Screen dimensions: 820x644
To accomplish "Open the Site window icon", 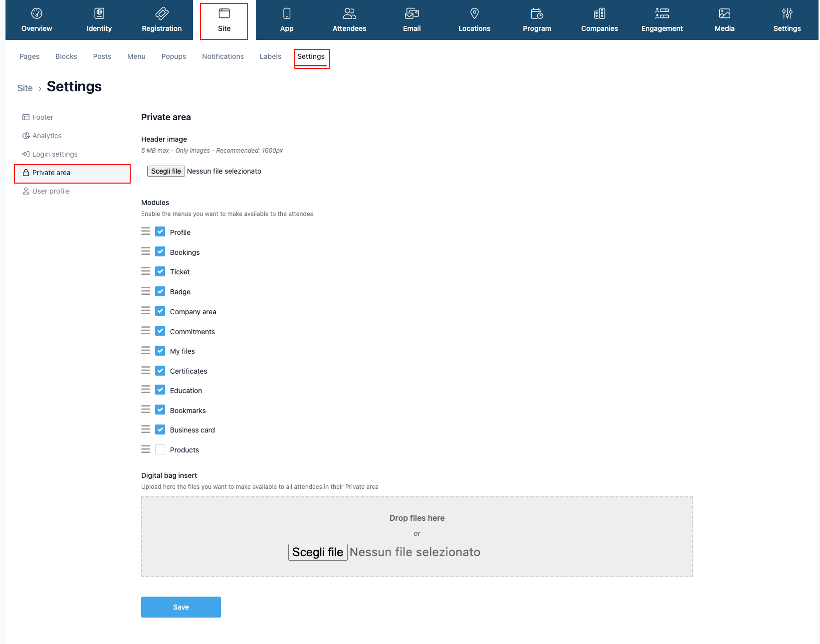I will tap(224, 13).
